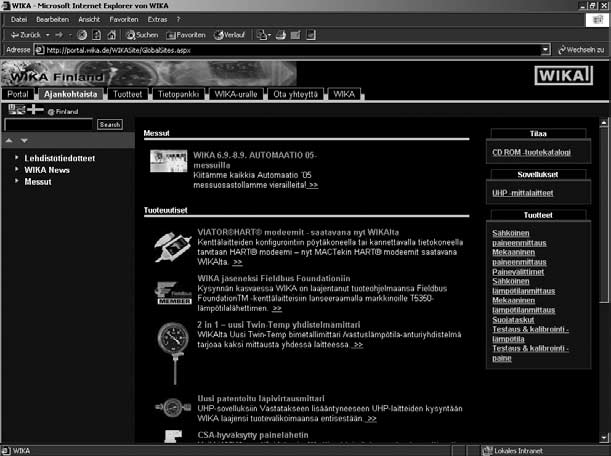The image size is (611, 456).
Task: Open the Painevälittimet link
Action: click(518, 272)
